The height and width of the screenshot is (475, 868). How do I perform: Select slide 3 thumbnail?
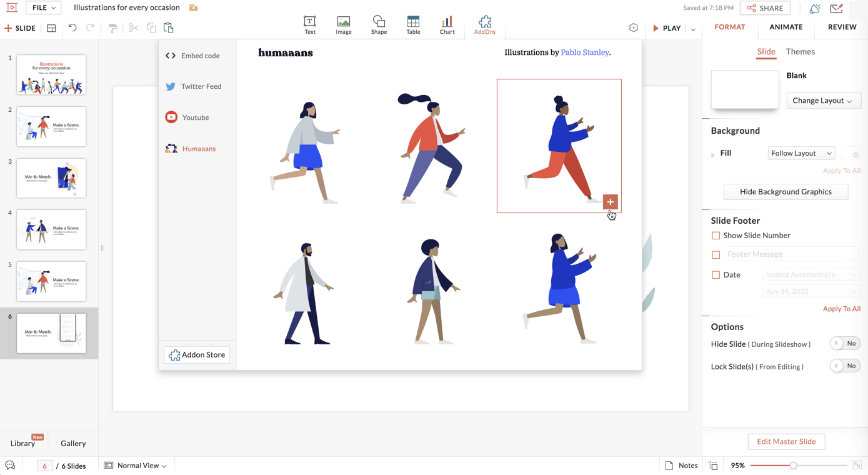coord(51,178)
